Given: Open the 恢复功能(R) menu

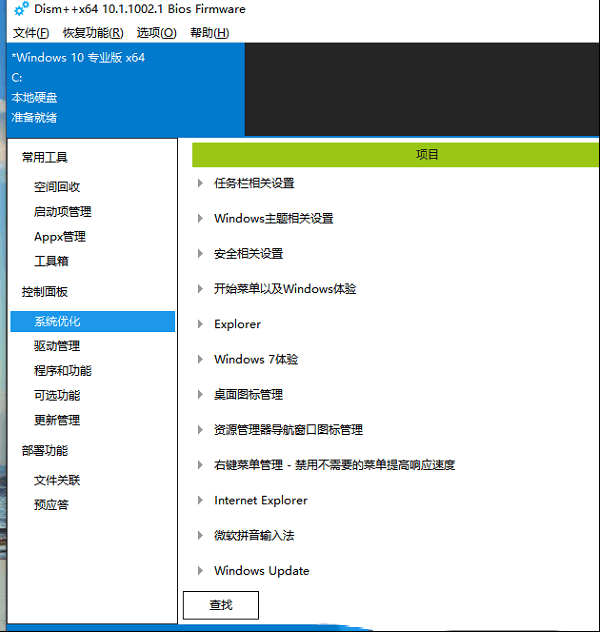Looking at the screenshot, I should (93, 33).
